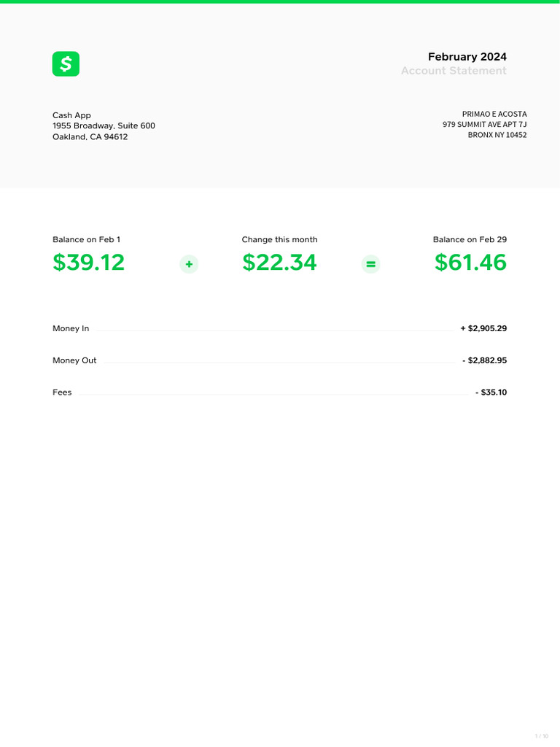Select the $39.12 starting balance
560x747 pixels.
[x=89, y=263]
